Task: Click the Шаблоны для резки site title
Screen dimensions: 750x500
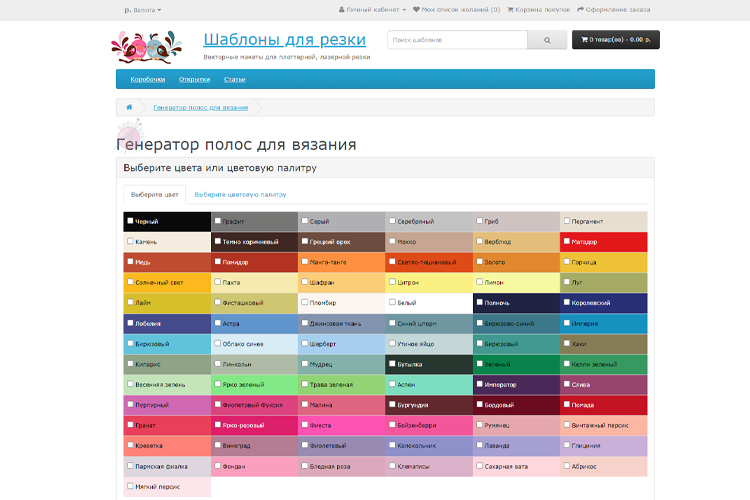Action: (x=284, y=40)
